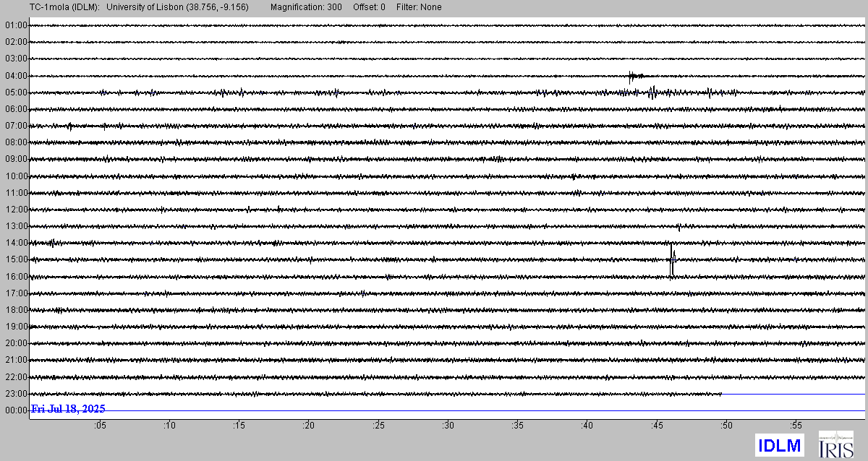Click the seismic event burst on 04:00 trace
The width and height of the screenshot is (868, 461).
click(x=635, y=75)
